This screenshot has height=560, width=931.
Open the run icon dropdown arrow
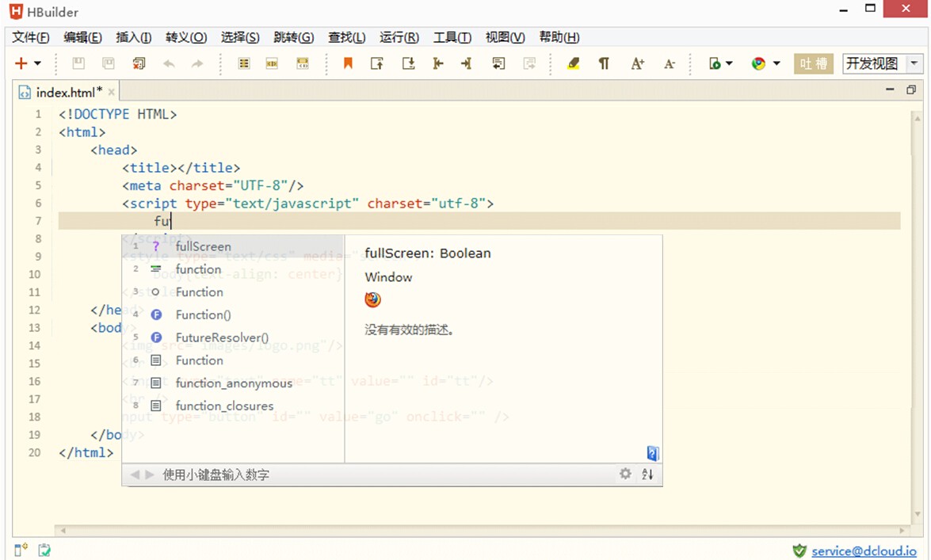click(730, 63)
